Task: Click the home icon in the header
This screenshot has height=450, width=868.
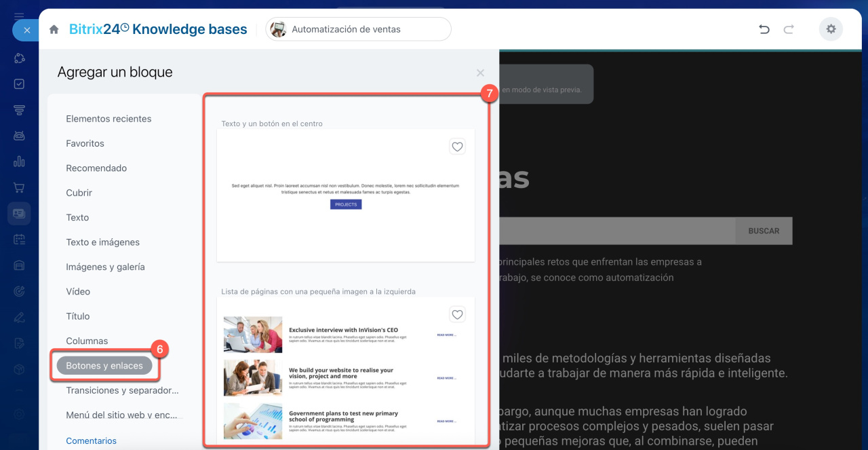Action: click(x=54, y=29)
